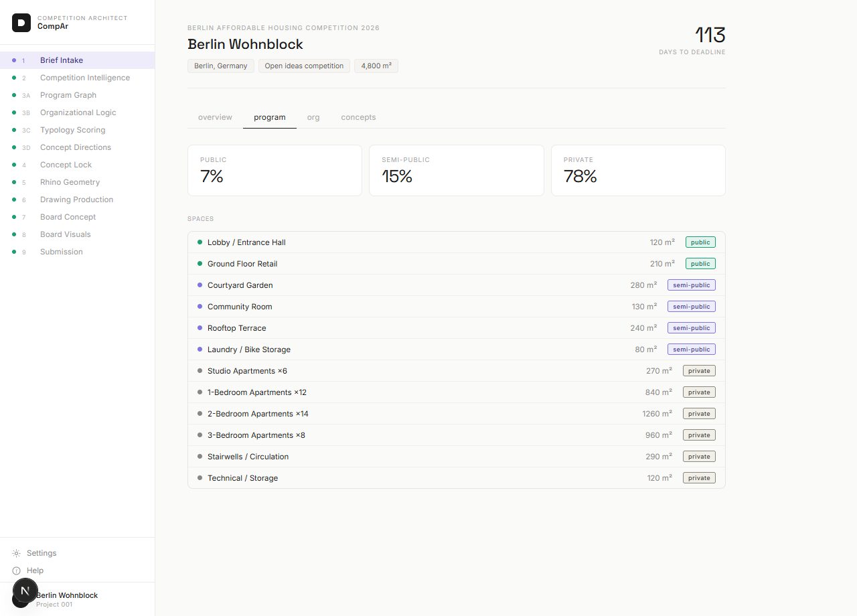The height and width of the screenshot is (616, 857).
Task: Go to Rhino Geometry step
Action: 77,182
